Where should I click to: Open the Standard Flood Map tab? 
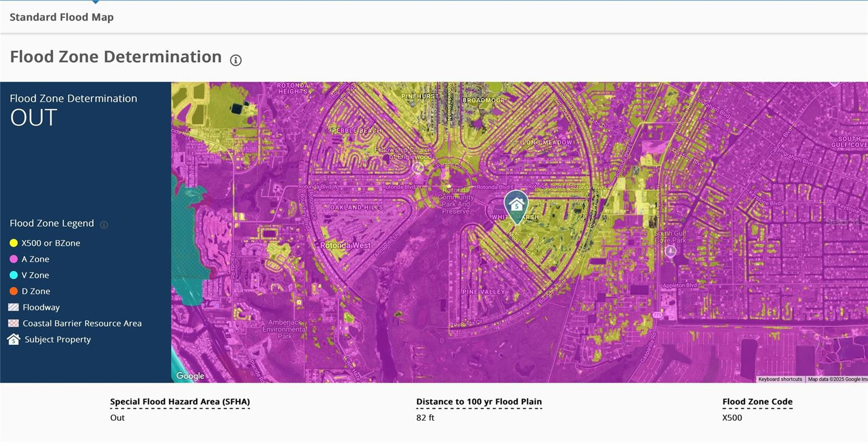[61, 17]
